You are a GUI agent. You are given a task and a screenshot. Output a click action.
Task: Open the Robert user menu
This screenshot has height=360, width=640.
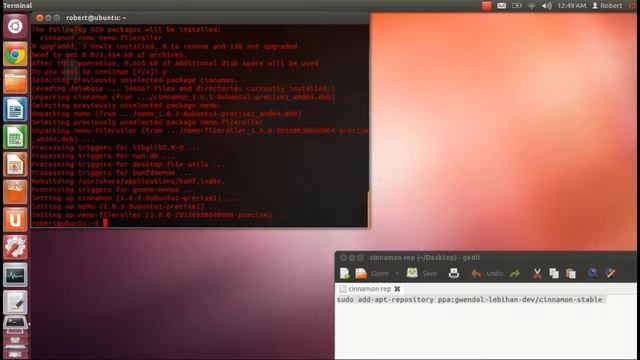(607, 6)
